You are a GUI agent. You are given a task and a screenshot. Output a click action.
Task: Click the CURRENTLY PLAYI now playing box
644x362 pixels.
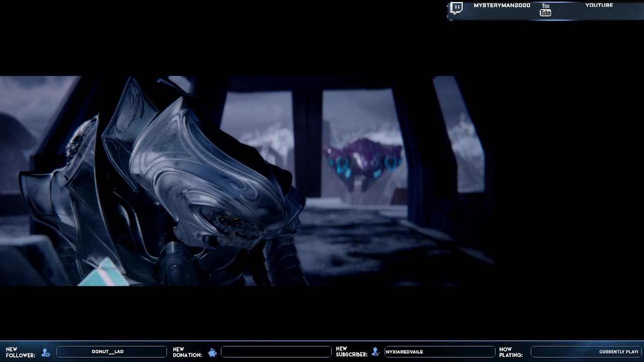coord(586,352)
